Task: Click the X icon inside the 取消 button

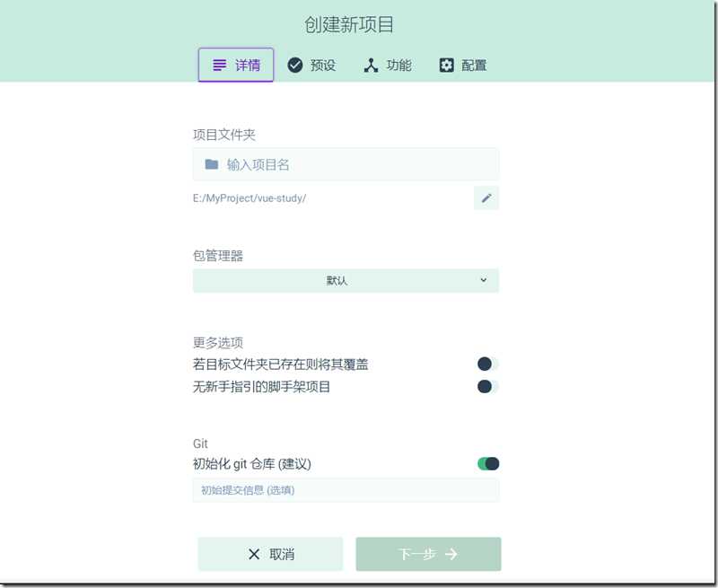Action: [x=252, y=554]
